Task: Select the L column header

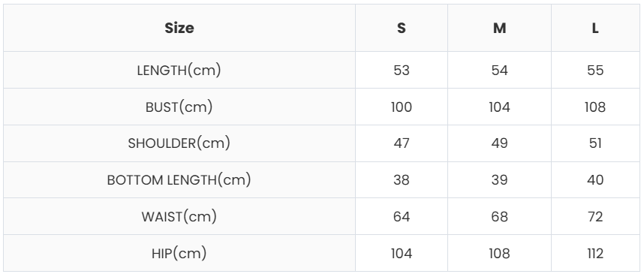Action: click(595, 28)
